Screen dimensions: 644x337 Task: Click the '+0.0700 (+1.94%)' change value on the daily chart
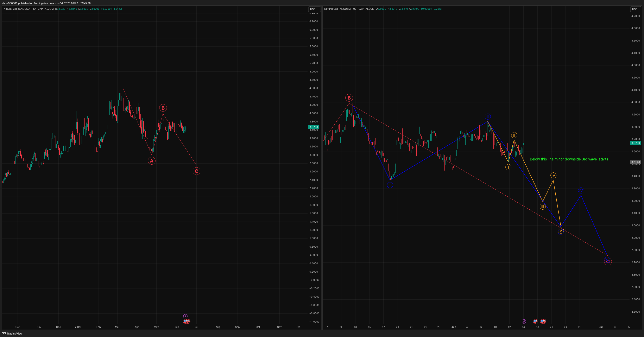pos(111,9)
